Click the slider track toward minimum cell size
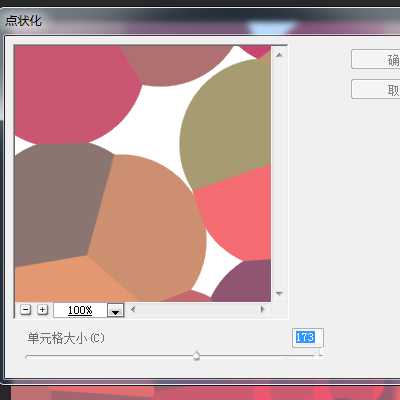Image resolution: width=400 pixels, height=400 pixels. tap(109, 356)
